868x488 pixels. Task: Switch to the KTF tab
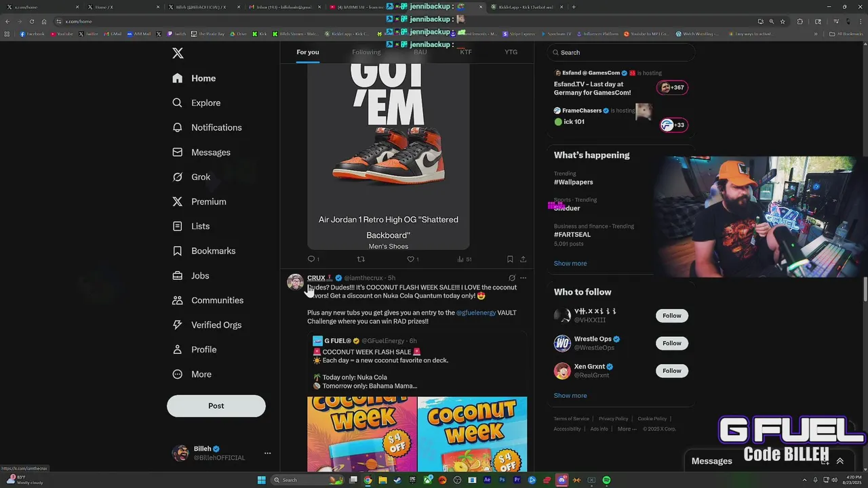point(466,52)
